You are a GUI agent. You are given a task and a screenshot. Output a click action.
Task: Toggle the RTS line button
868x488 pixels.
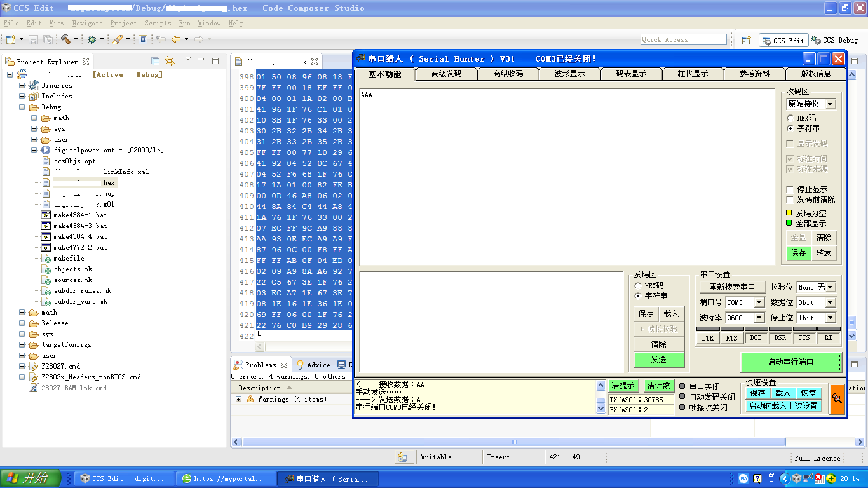[731, 338]
